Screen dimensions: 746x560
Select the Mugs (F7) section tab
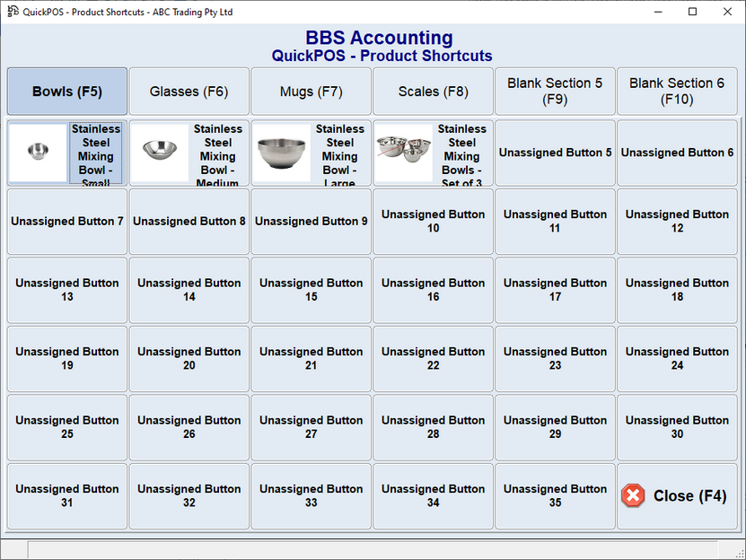click(x=312, y=92)
